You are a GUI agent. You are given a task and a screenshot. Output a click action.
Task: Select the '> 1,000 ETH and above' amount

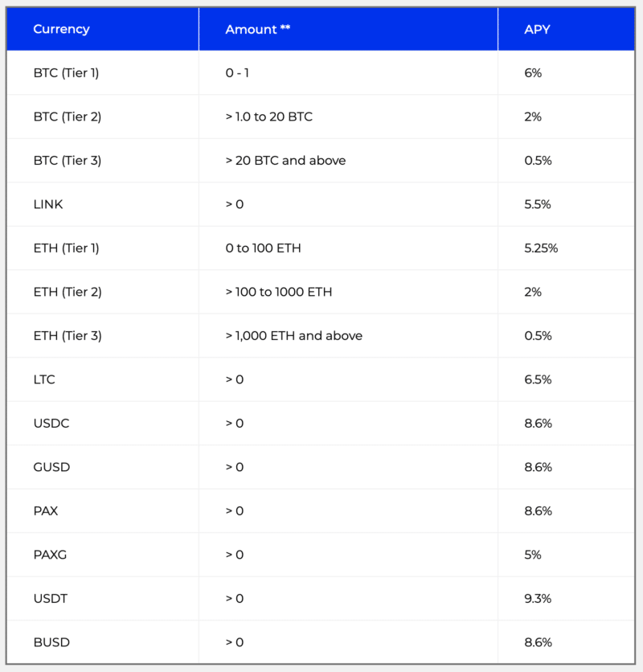coord(293,335)
